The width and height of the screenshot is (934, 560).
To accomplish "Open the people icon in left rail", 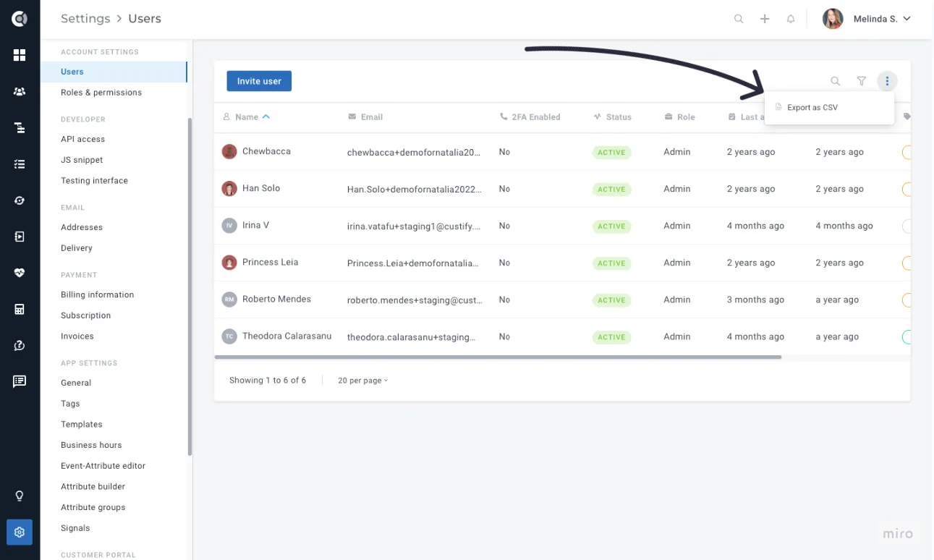I will point(20,92).
